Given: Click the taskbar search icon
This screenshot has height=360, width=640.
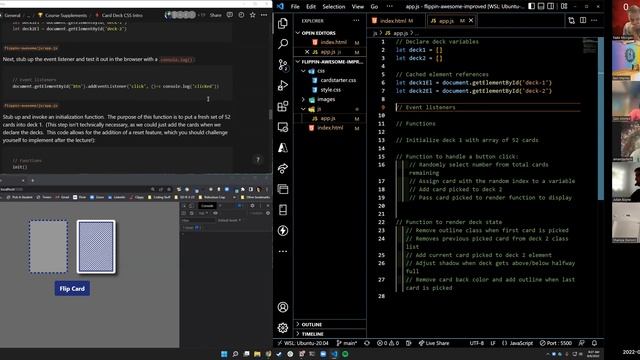Looking at the screenshot, I should pos(235,354).
